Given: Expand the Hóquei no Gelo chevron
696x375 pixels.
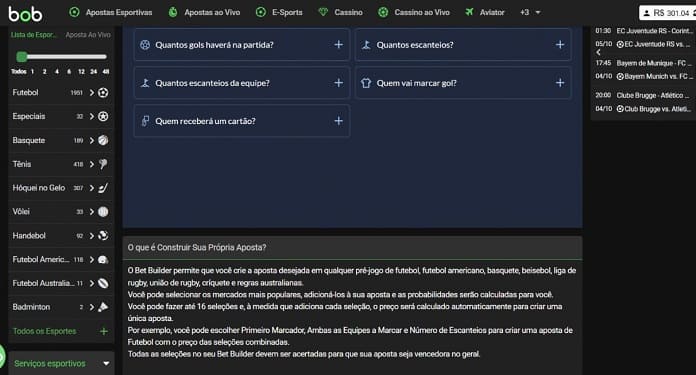Looking at the screenshot, I should 91,188.
